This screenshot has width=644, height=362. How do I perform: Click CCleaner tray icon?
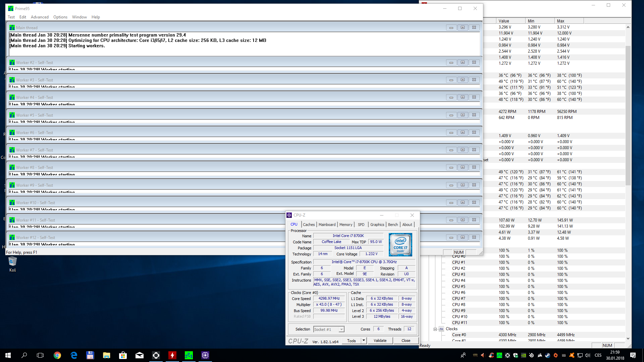pyautogui.click(x=491, y=355)
